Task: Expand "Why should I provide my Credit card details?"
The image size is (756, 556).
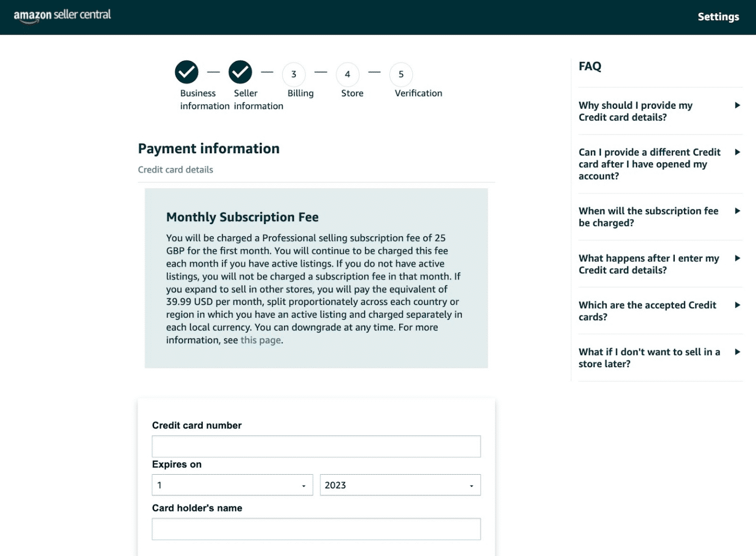Action: coord(660,111)
